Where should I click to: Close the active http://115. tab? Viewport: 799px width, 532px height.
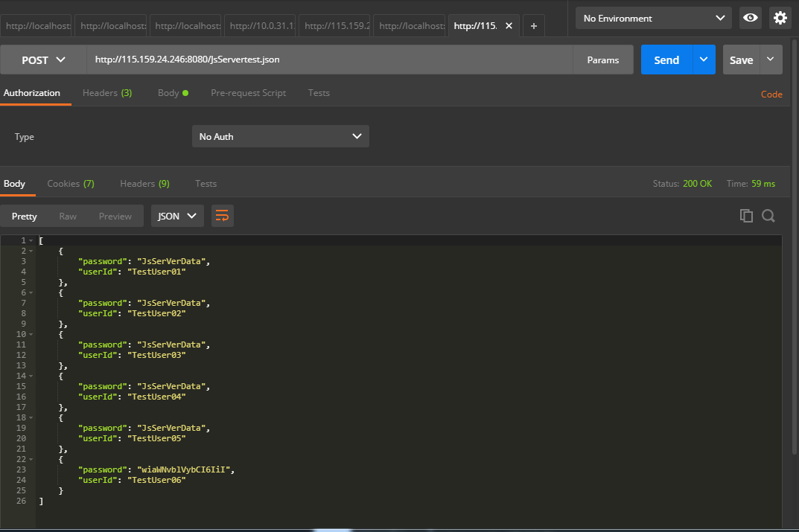pyautogui.click(x=509, y=26)
